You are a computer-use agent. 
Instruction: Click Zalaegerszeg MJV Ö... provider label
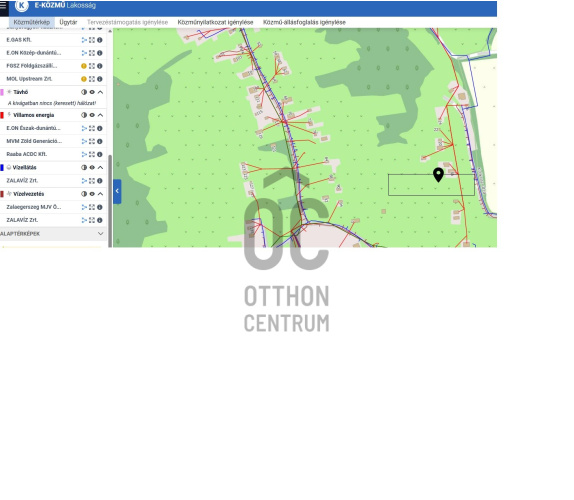pos(34,207)
